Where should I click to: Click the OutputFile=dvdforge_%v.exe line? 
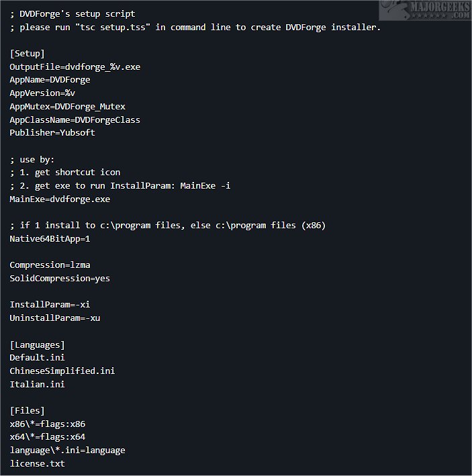click(75, 66)
